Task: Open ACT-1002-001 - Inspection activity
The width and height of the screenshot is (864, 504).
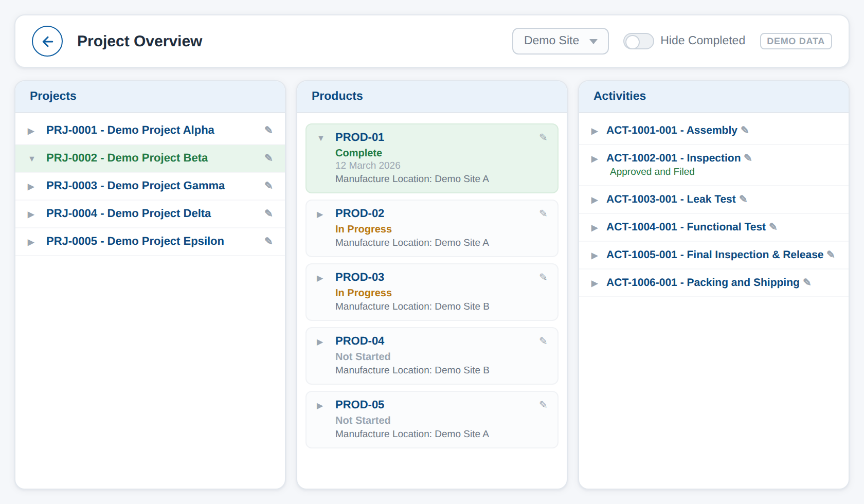Action: (674, 158)
